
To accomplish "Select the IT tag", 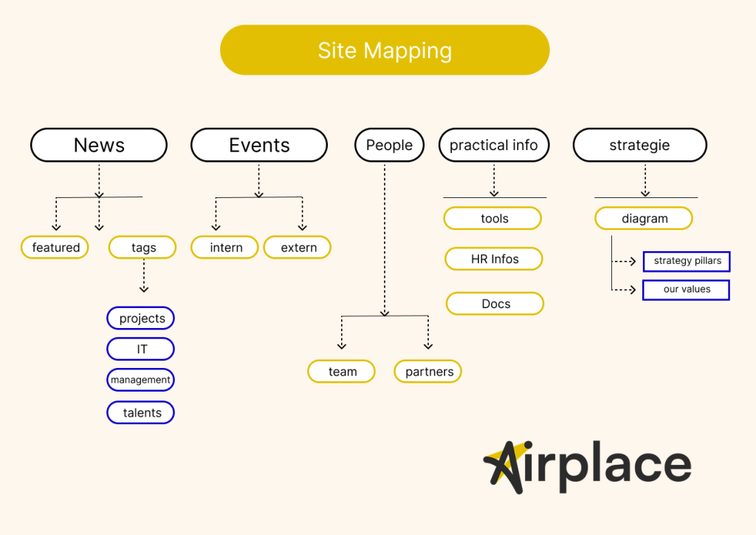I will coord(141,349).
